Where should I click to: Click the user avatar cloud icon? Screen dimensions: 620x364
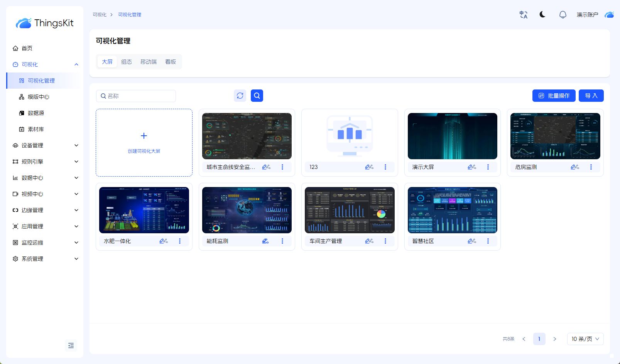point(609,15)
